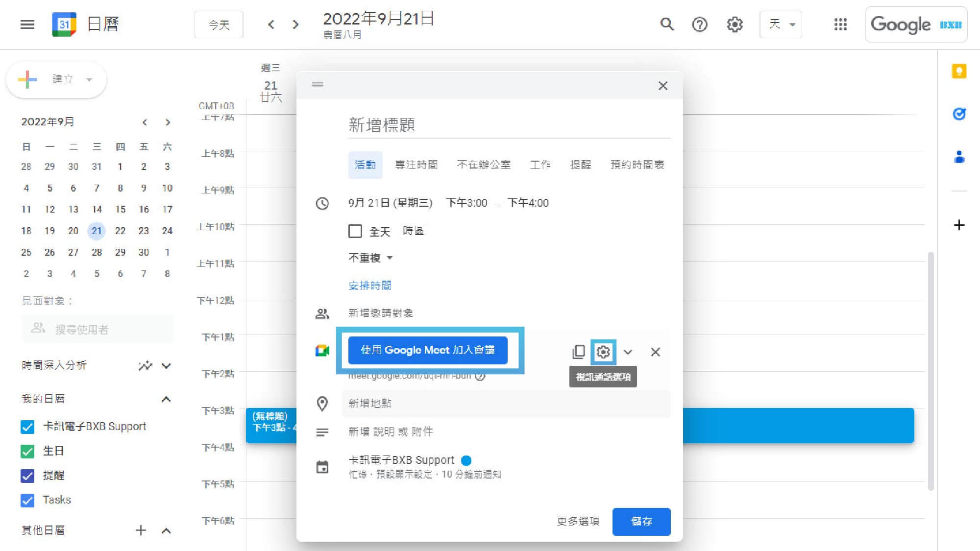This screenshot has width=980, height=551.
Task: Click the video call settings gear icon
Action: [x=603, y=351]
